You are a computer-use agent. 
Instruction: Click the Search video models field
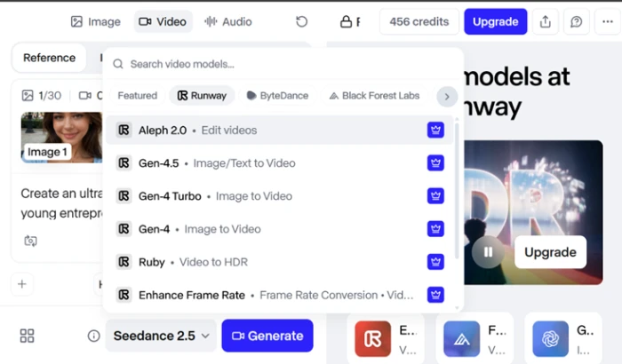(283, 64)
